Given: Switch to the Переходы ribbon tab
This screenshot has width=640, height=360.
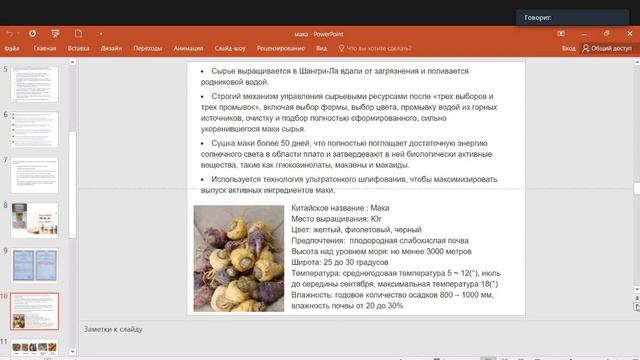Looking at the screenshot, I should 147,48.
